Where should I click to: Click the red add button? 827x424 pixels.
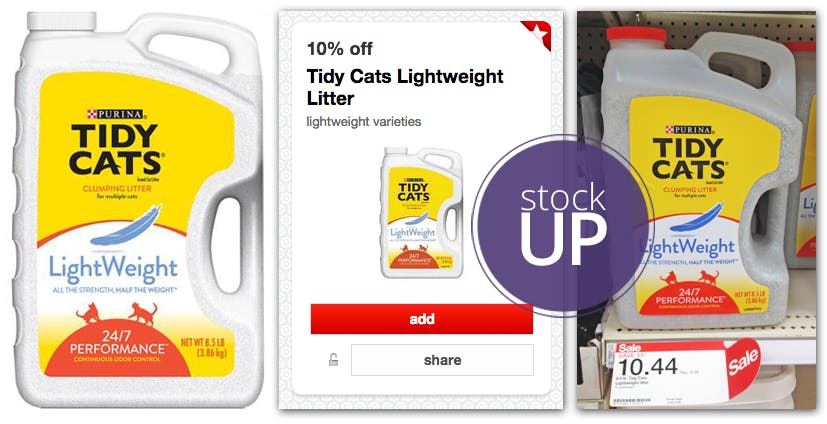[421, 319]
